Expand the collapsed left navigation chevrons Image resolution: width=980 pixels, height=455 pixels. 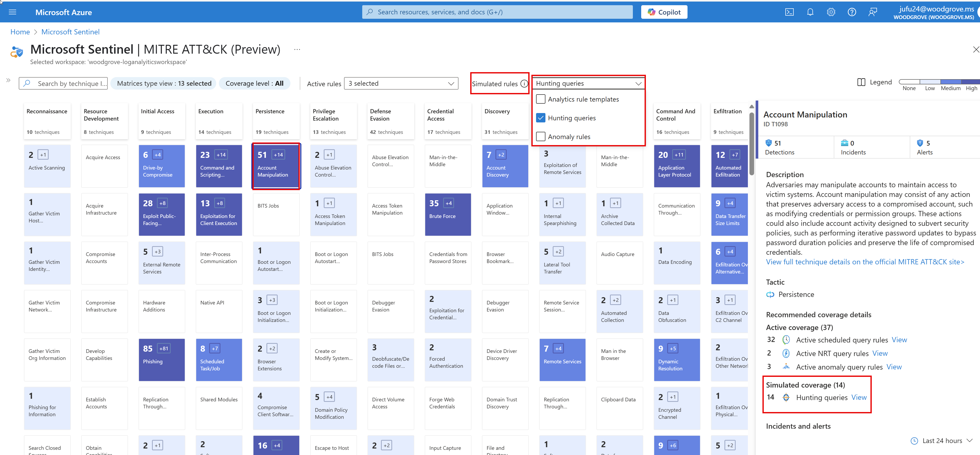click(x=8, y=80)
